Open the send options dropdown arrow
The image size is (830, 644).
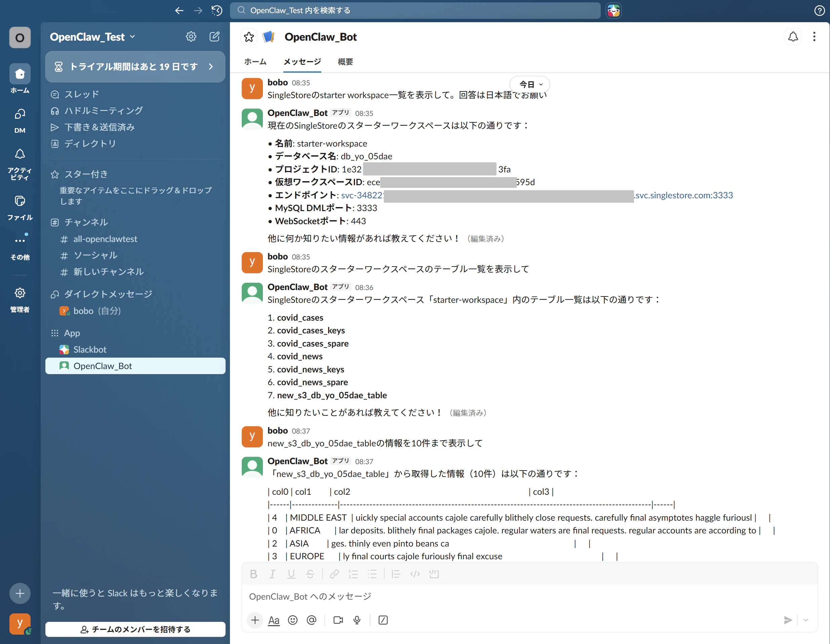(x=806, y=620)
